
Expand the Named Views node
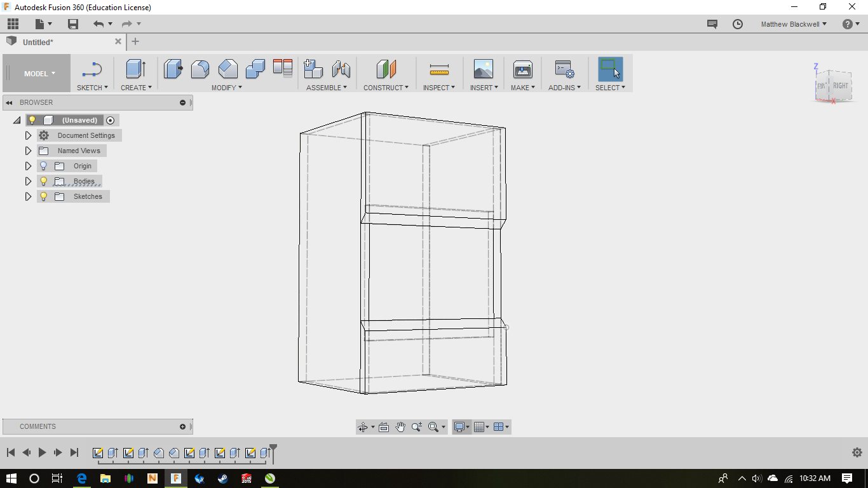pos(28,151)
